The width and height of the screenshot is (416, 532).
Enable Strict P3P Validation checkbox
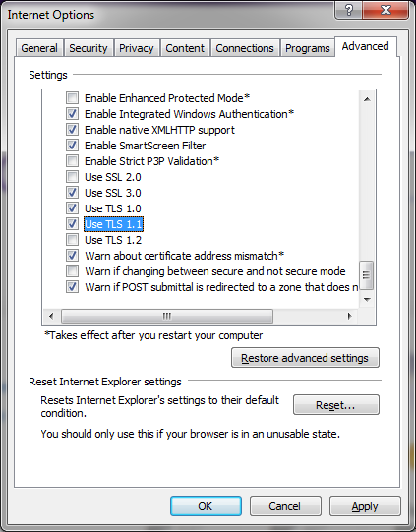coord(72,161)
